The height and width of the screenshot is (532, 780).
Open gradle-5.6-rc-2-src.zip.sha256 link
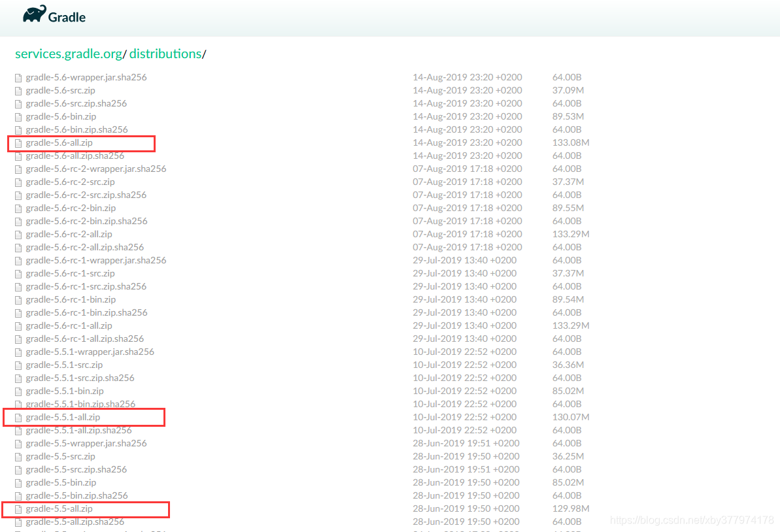[86, 195]
